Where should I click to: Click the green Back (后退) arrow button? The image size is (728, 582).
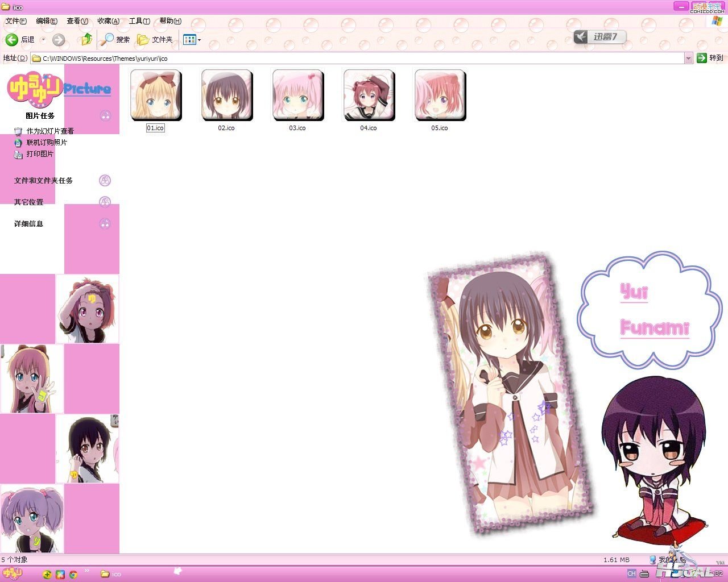tap(12, 40)
